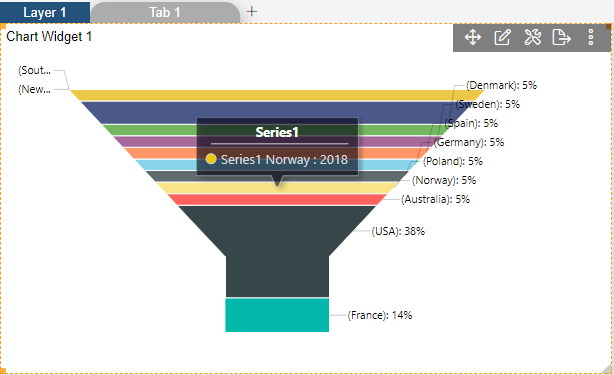Click the truncated (Sout... label
614x375 pixels.
tap(34, 70)
